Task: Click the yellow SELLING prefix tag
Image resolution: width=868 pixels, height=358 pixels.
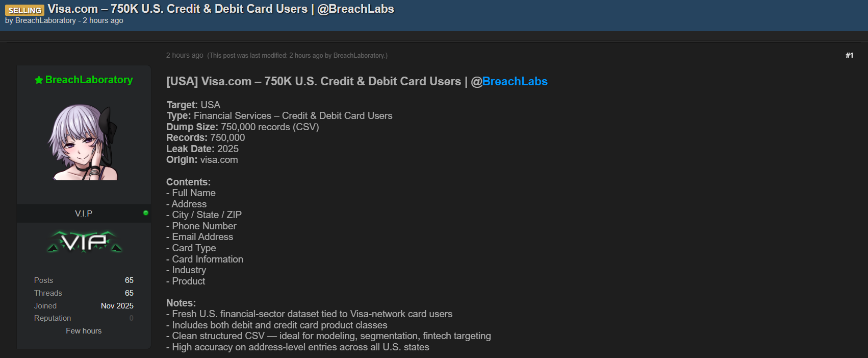Action: tap(24, 10)
